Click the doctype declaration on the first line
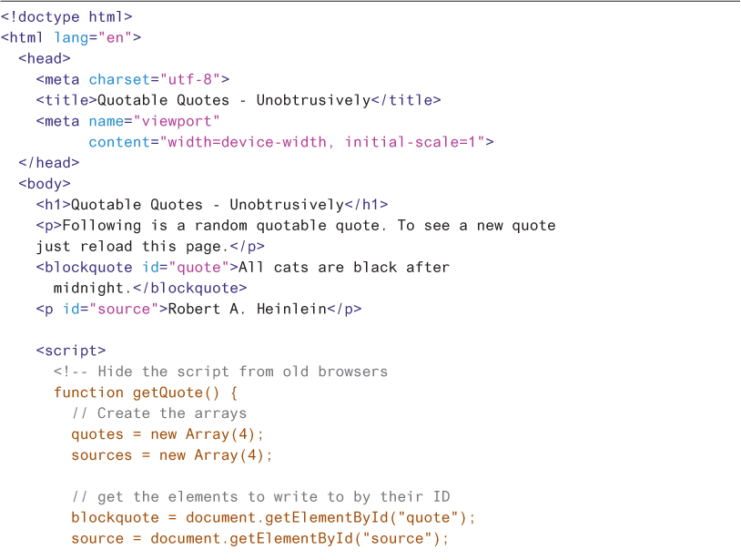 pyautogui.click(x=66, y=16)
